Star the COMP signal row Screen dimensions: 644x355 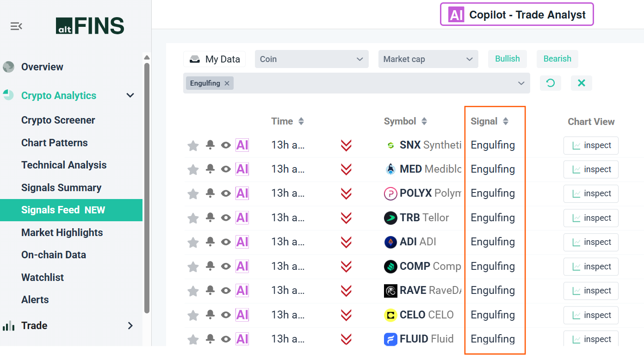pos(193,266)
